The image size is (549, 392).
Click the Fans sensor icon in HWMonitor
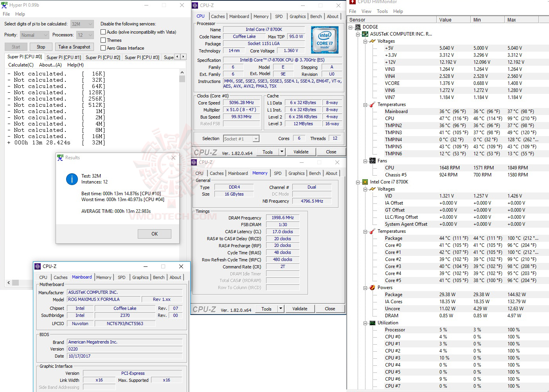coord(372,160)
